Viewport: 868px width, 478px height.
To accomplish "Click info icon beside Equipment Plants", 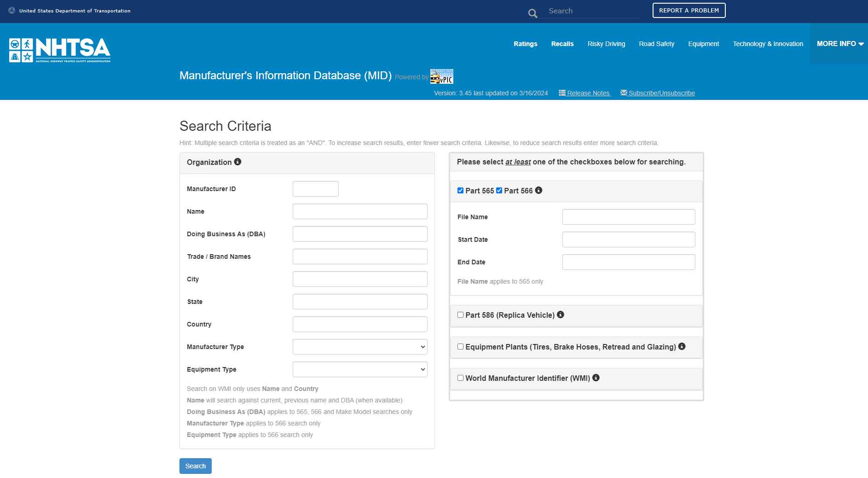I will click(x=682, y=346).
